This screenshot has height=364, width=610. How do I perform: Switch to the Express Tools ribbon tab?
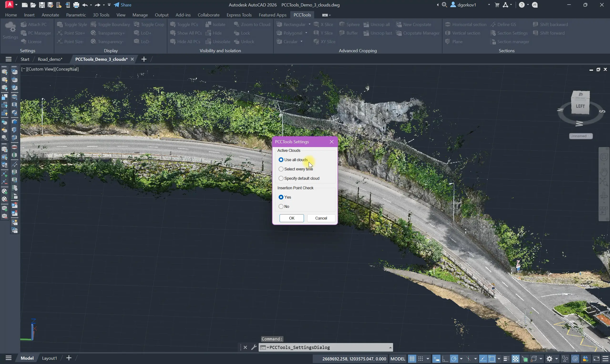click(239, 15)
